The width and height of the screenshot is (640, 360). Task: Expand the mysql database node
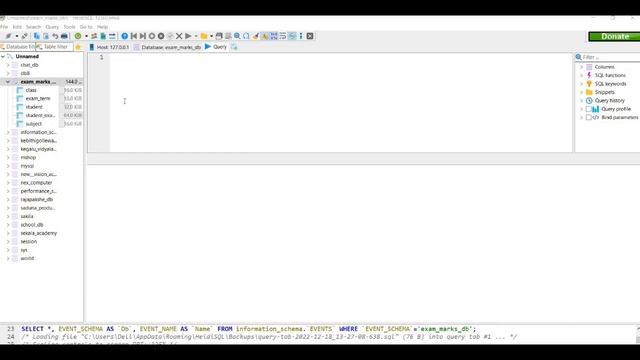point(8,166)
